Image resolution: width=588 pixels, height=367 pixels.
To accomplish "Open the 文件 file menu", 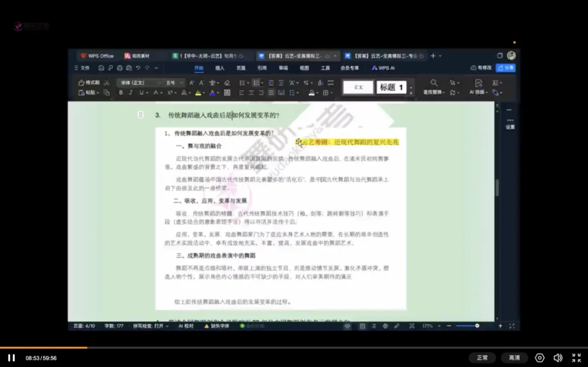I will click(x=82, y=68).
